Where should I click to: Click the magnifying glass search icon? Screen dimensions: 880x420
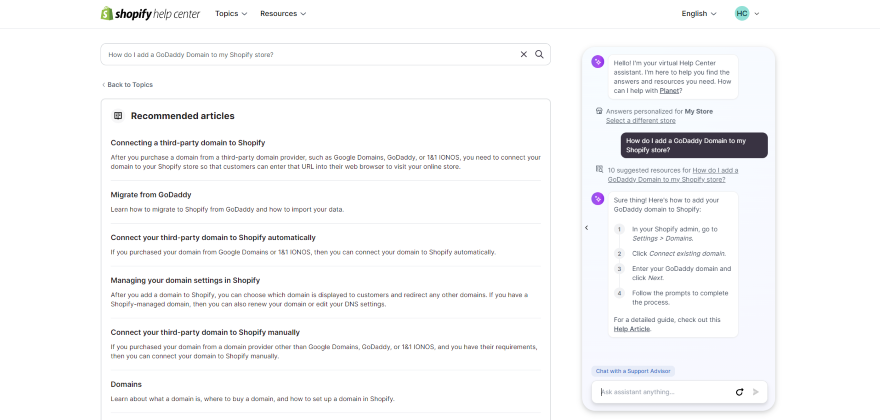539,54
